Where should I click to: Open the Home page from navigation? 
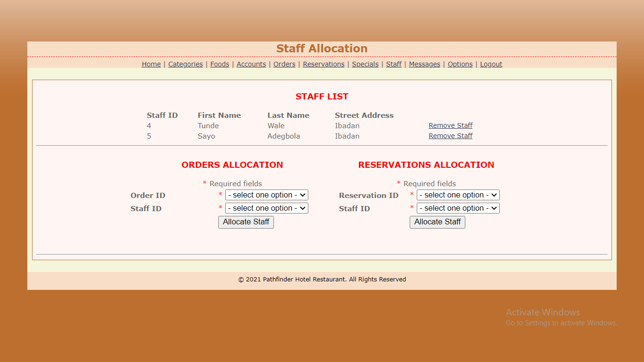(x=151, y=64)
